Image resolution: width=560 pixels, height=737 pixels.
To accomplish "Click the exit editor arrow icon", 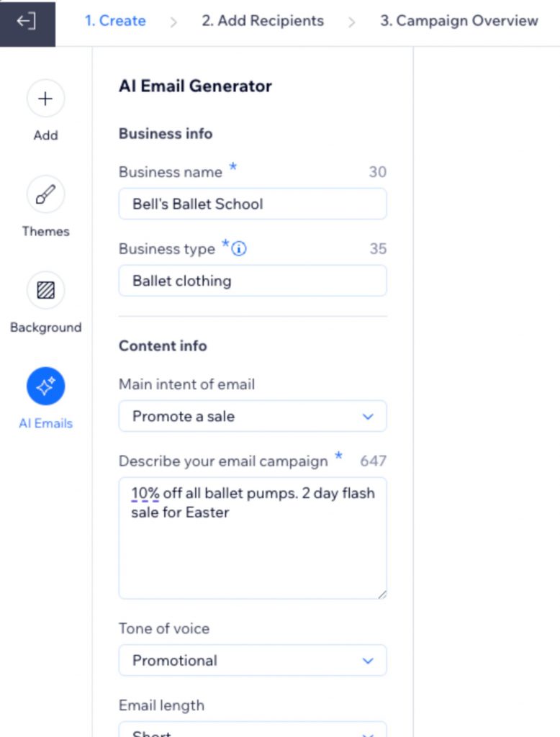I will coord(26,22).
